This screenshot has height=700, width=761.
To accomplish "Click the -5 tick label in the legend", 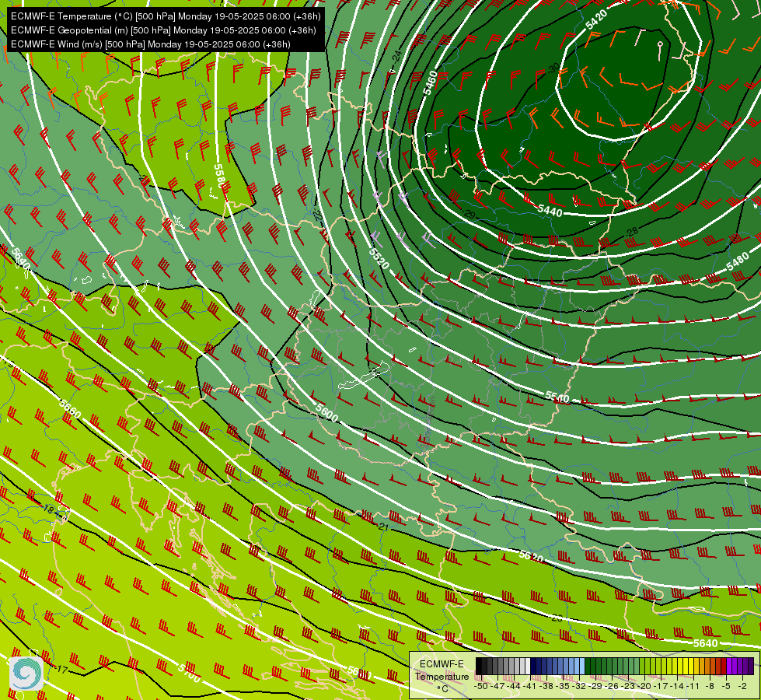I will pyautogui.click(x=725, y=686).
